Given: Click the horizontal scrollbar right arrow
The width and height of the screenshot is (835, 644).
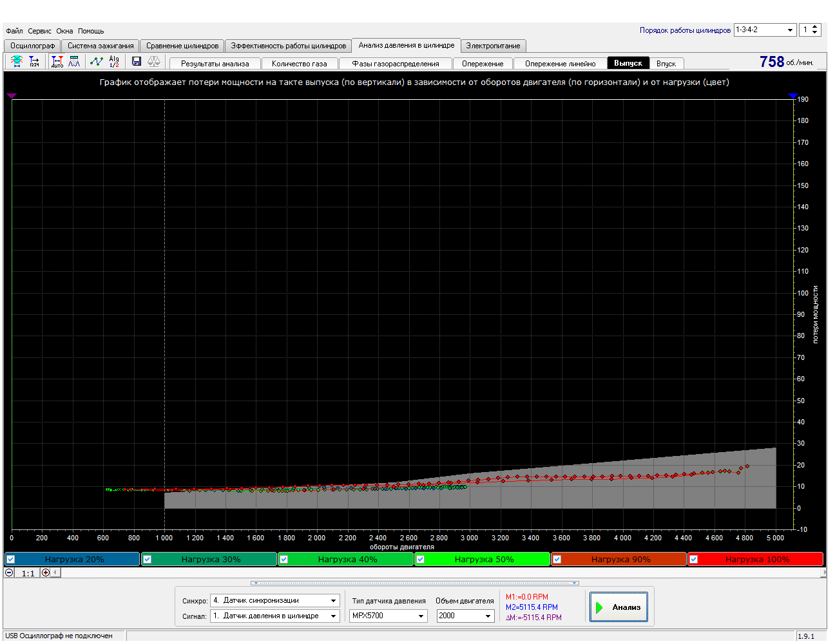Looking at the screenshot, I should (824, 573).
